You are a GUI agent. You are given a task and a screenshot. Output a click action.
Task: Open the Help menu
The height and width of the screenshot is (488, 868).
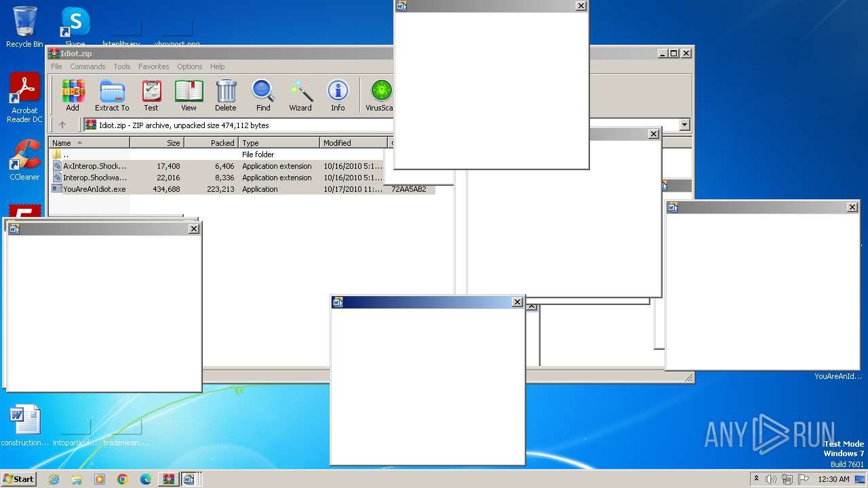click(x=218, y=66)
